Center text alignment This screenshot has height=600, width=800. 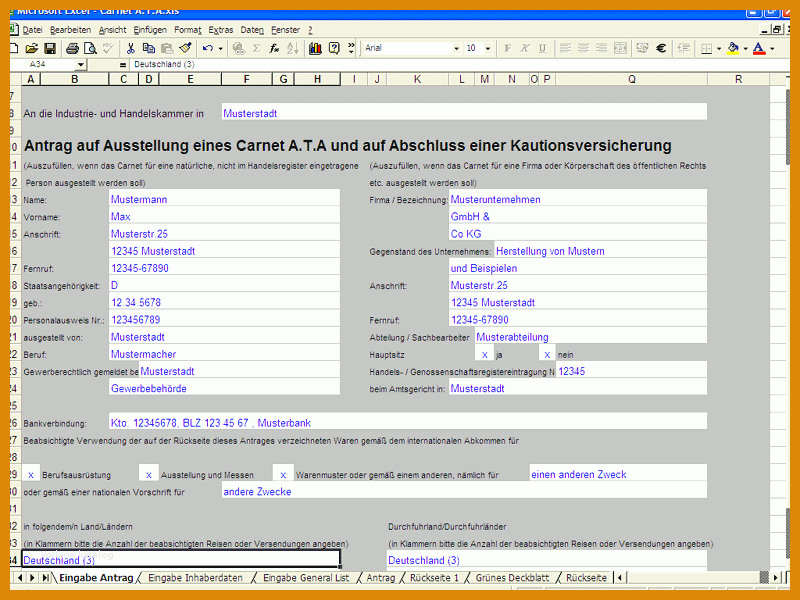pos(583,48)
